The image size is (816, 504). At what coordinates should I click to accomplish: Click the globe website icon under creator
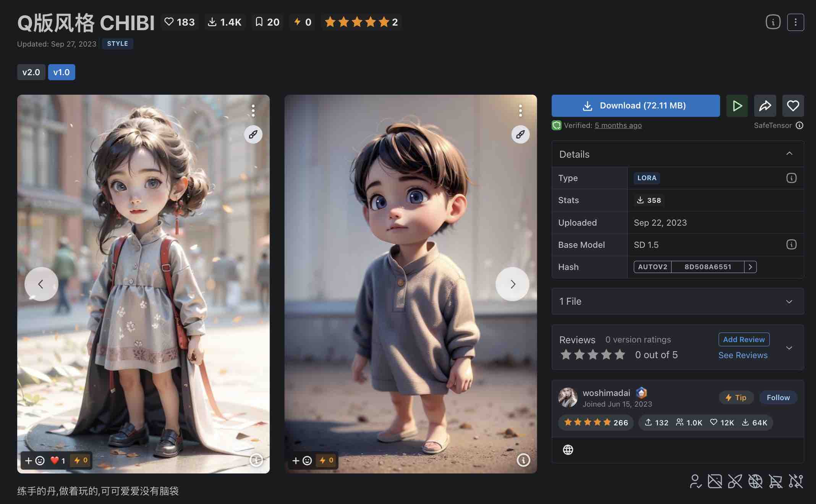click(x=568, y=450)
